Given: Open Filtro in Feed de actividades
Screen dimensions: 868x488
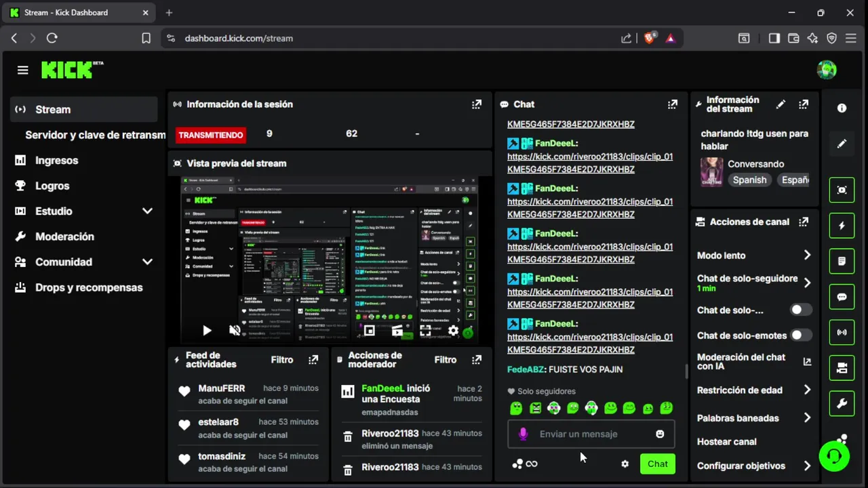Looking at the screenshot, I should 282,360.
